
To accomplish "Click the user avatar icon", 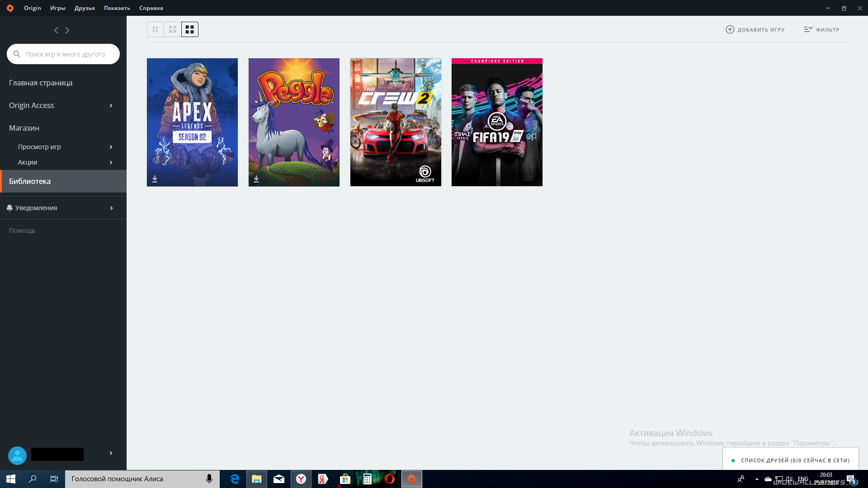I will [17, 455].
